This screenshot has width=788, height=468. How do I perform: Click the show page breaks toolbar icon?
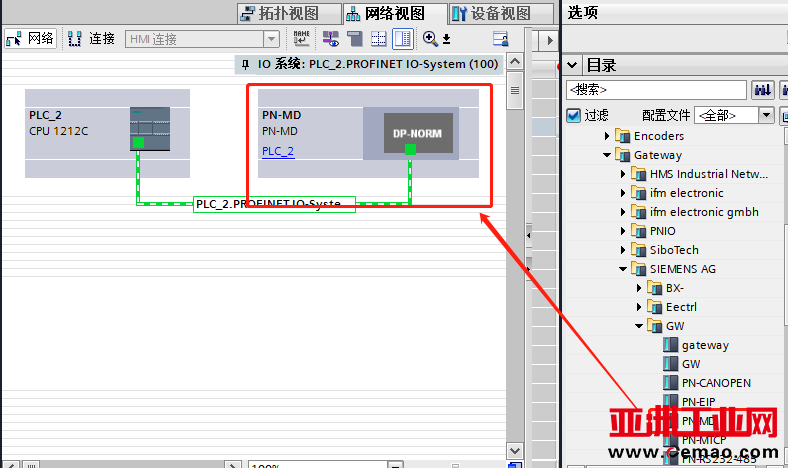[355, 39]
